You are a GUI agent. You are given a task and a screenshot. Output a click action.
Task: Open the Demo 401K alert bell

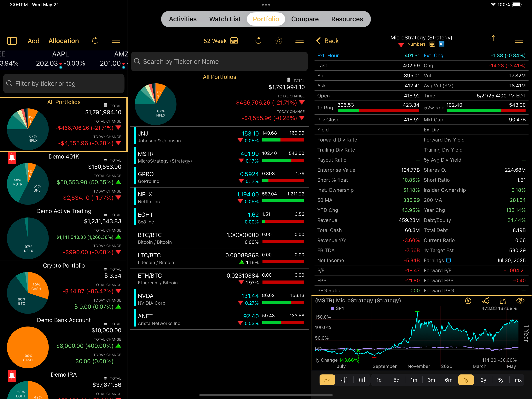12,158
